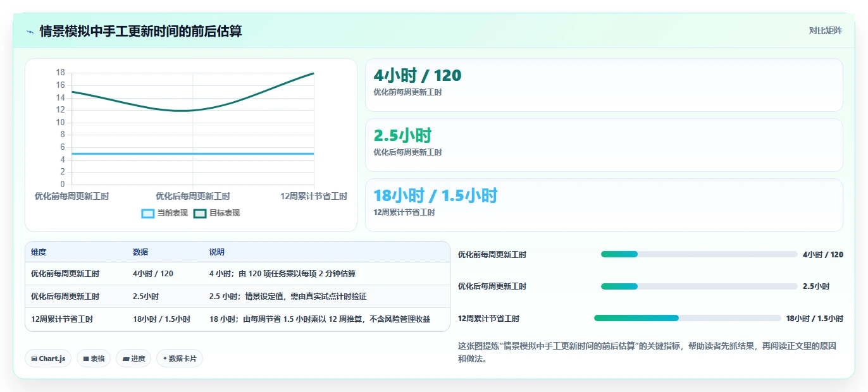Click y-axis value 10 on chart
Image resolution: width=868 pixels, height=392 pixels.
pyautogui.click(x=60, y=122)
